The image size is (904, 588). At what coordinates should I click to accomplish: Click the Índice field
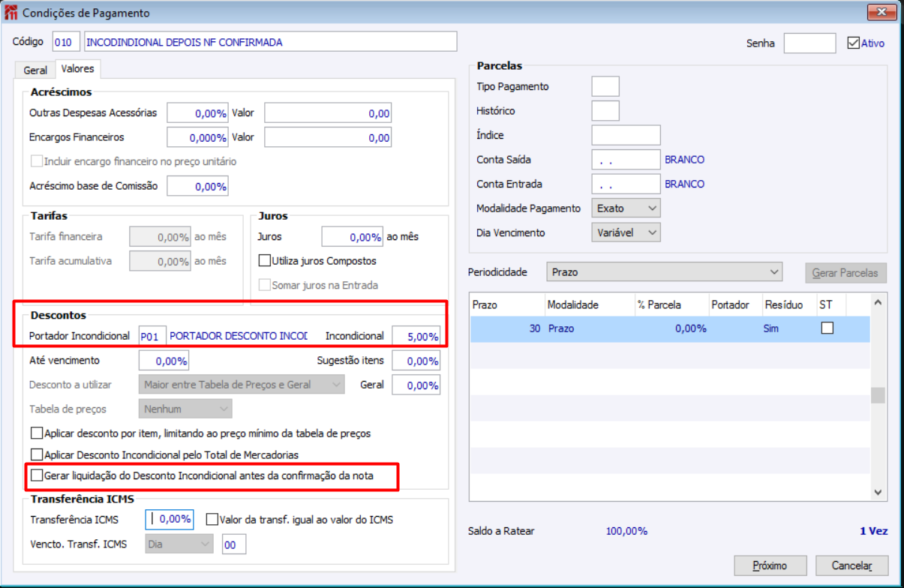pos(626,135)
